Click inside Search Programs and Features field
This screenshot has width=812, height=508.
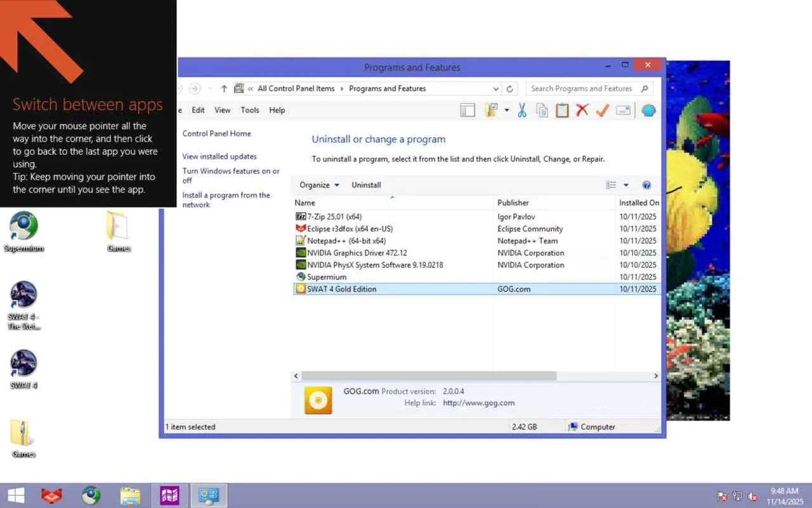tap(588, 89)
